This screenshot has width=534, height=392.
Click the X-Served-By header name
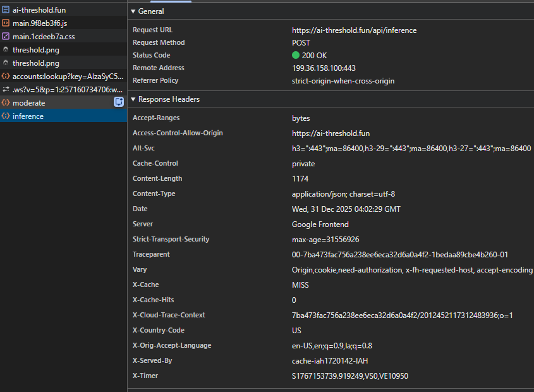coord(152,360)
